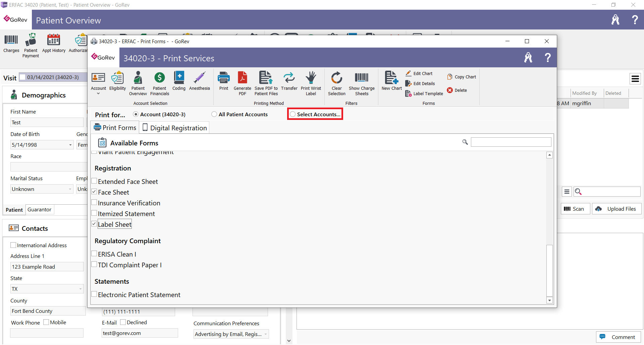This screenshot has width=644, height=345.
Task: Open the Coding module
Action: coord(179,81)
